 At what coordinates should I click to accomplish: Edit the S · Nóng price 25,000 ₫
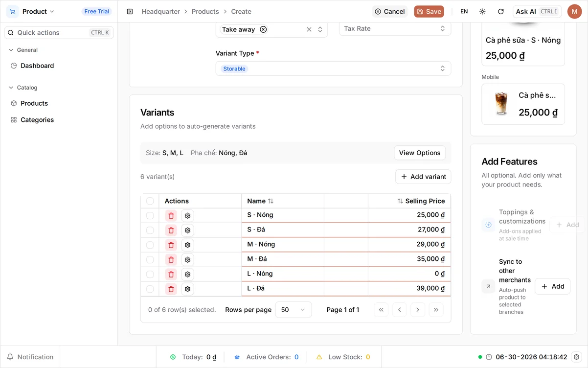pyautogui.click(x=409, y=215)
